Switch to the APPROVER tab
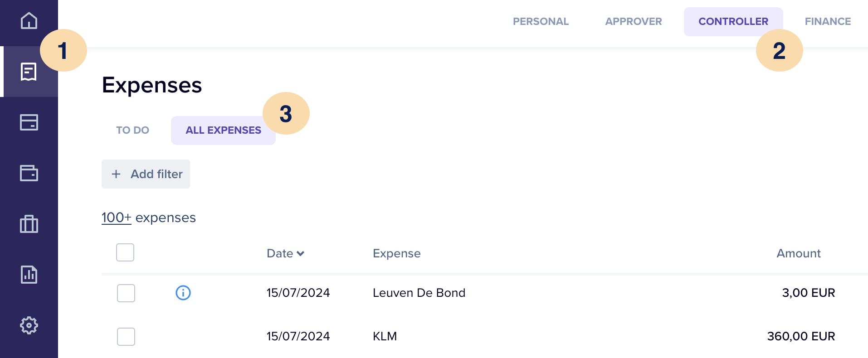This screenshot has width=868, height=358. pos(633,22)
